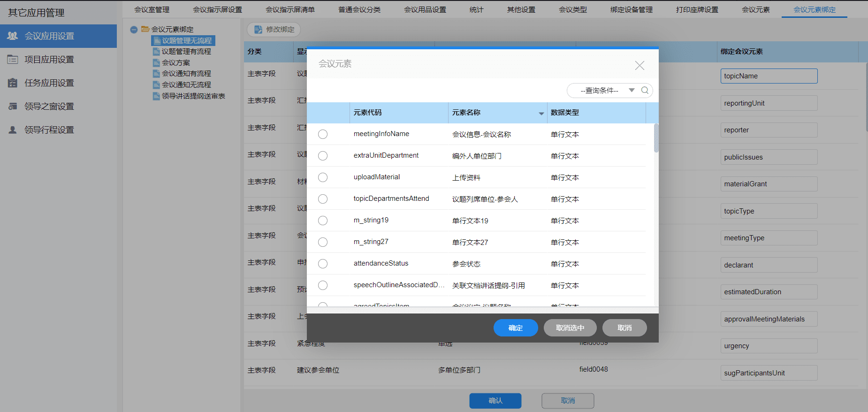Click the outlined 取消 button below table
The image size is (868, 412).
click(x=568, y=401)
